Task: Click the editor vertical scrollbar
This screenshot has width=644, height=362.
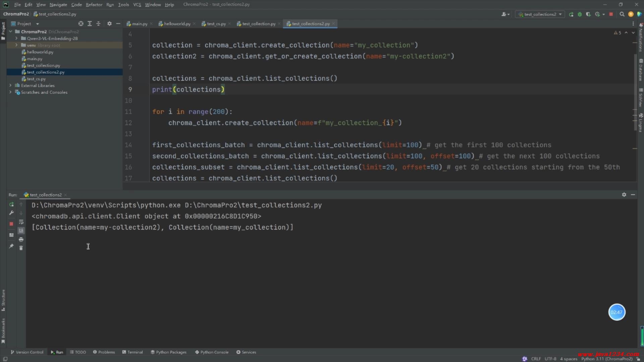Action: click(635, 90)
